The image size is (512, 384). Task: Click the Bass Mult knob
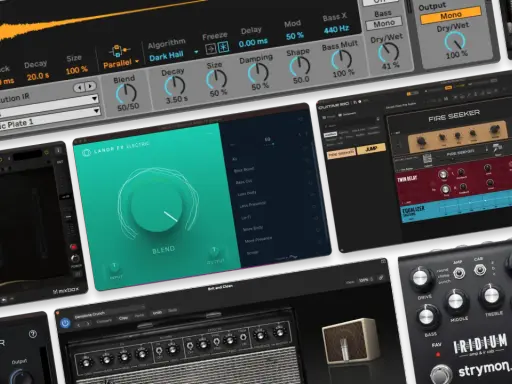(x=342, y=60)
